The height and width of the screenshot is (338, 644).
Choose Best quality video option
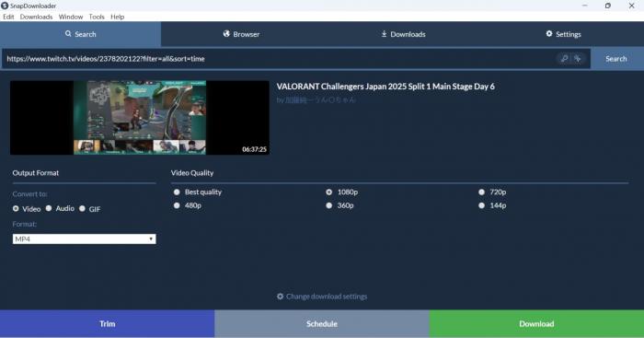pos(177,192)
